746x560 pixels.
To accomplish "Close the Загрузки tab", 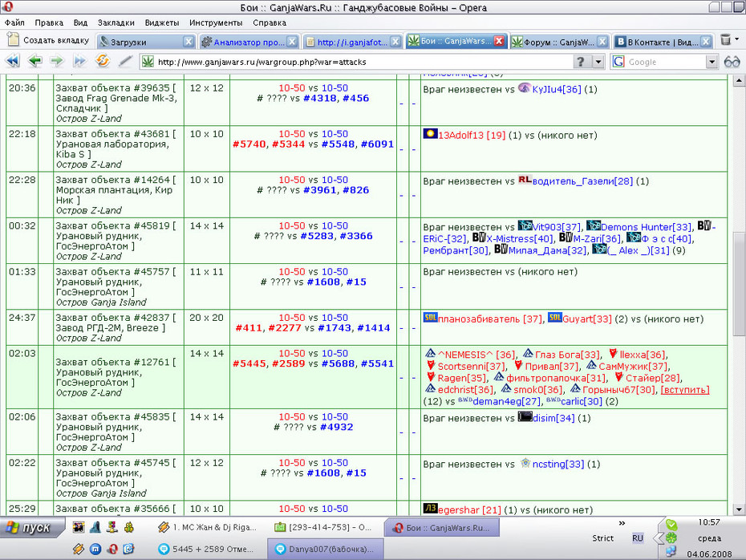I will coord(189,42).
